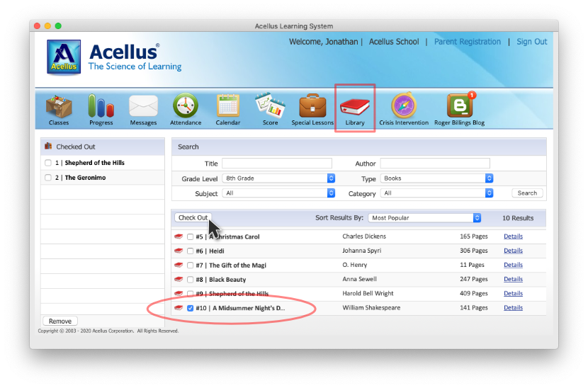Click author name Harold Bell Wright
588x388 pixels.
[x=368, y=293]
